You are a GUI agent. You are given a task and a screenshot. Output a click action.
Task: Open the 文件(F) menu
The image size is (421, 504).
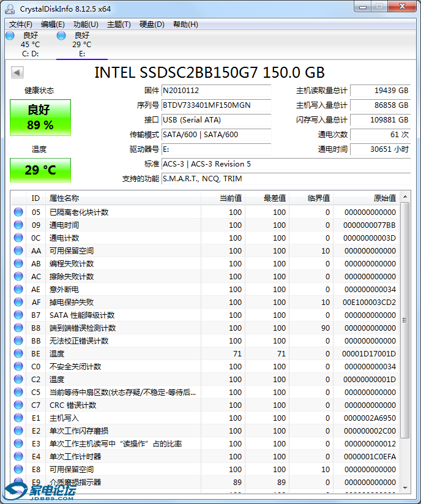click(21, 24)
